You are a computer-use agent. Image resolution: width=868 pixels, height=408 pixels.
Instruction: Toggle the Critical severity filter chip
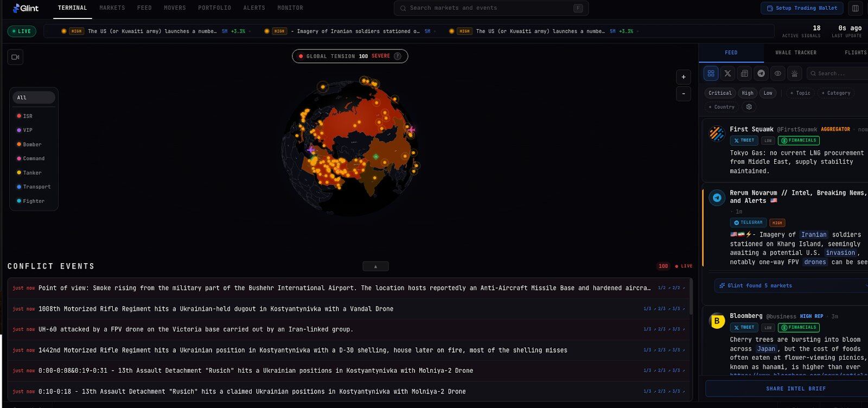720,93
